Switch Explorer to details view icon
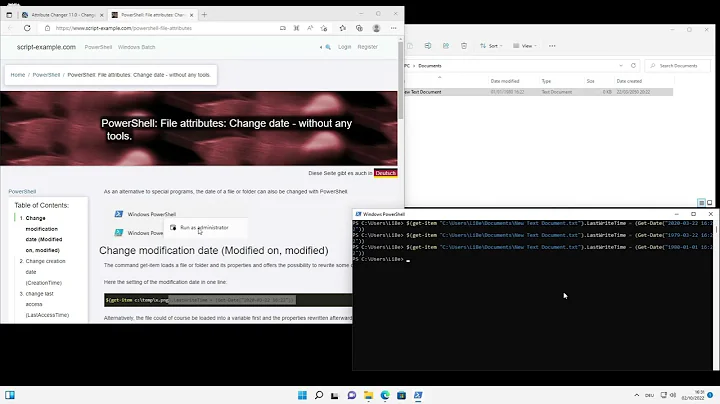 pos(701,202)
